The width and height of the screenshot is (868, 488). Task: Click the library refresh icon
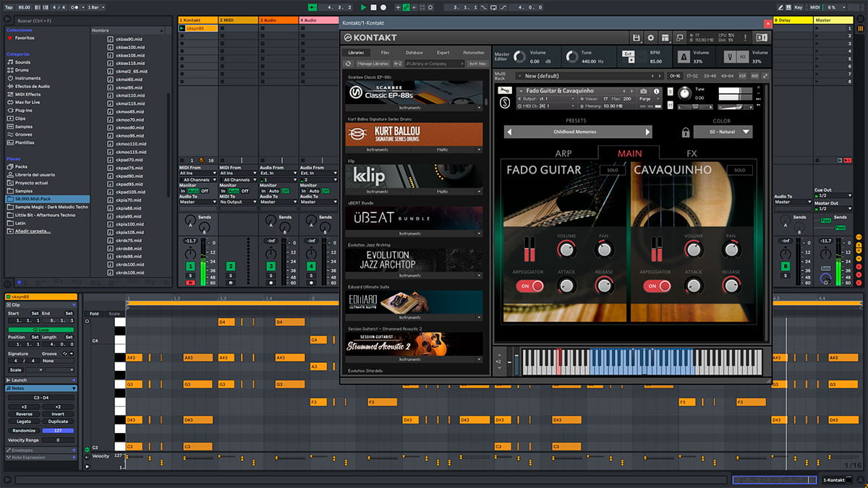[x=349, y=64]
